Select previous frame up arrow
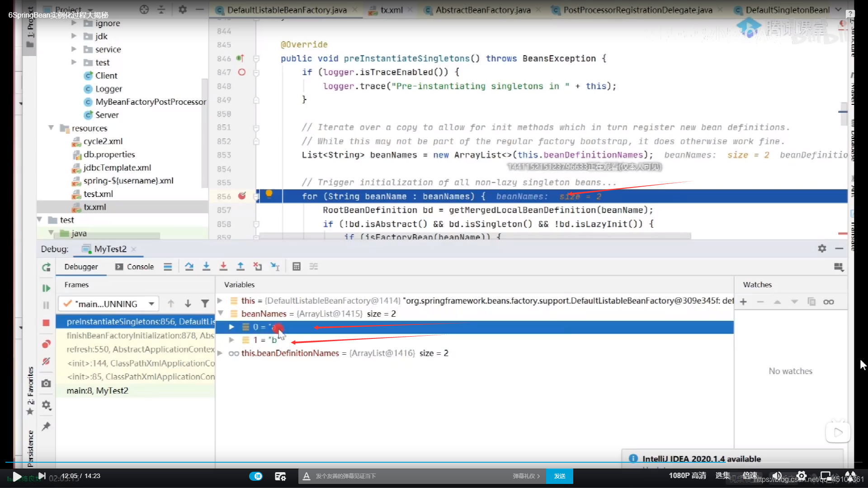Viewport: 868px width, 488px height. coord(171,304)
